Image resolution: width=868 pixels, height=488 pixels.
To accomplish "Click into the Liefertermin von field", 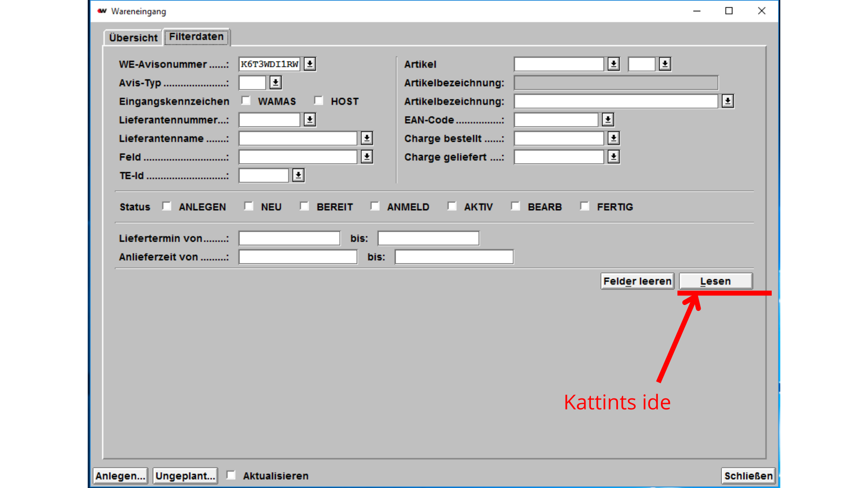I will pyautogui.click(x=289, y=238).
